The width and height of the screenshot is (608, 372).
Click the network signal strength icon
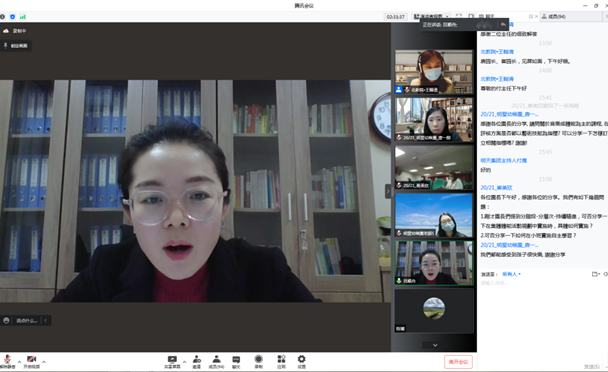point(22,17)
